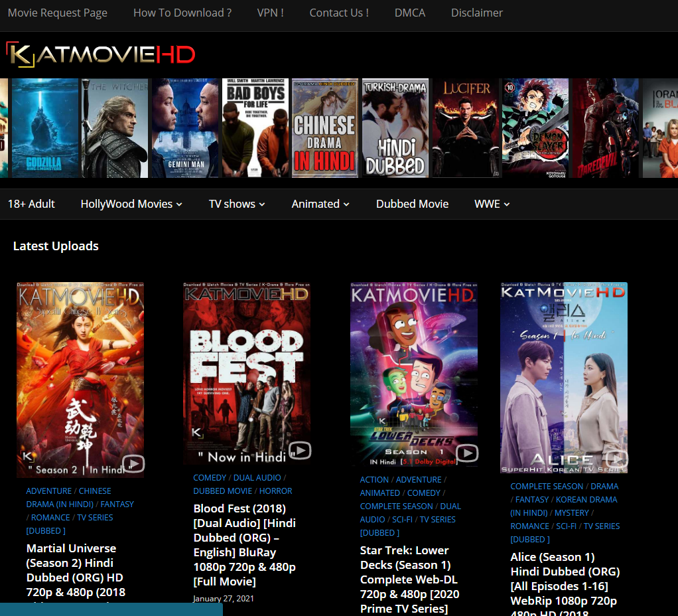Expand the TV shows dropdown menu
The height and width of the screenshot is (616, 678).
pos(237,204)
